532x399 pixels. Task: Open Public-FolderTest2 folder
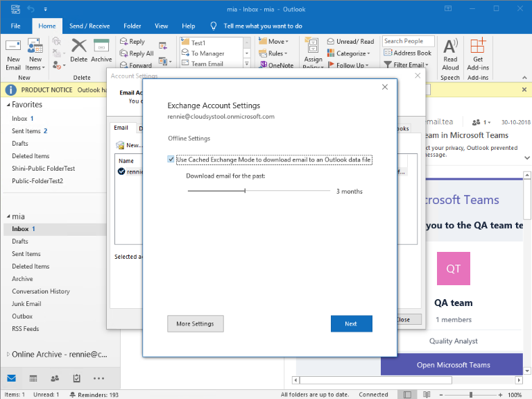coord(37,181)
